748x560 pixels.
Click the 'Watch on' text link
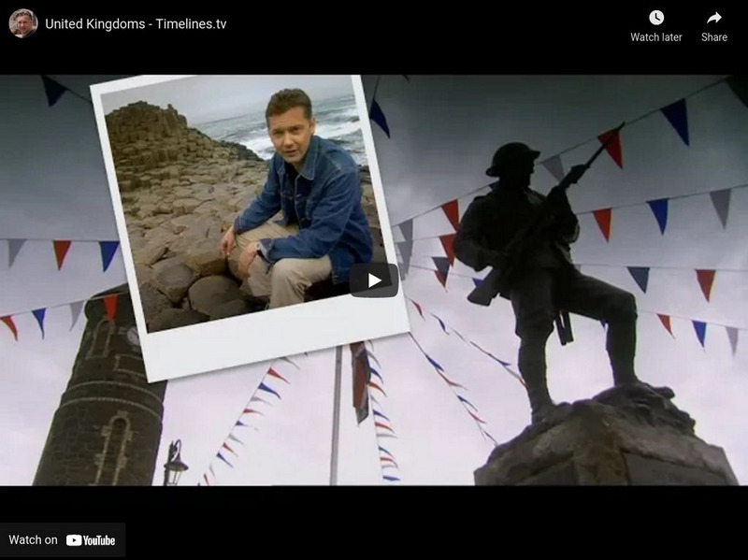coord(33,538)
